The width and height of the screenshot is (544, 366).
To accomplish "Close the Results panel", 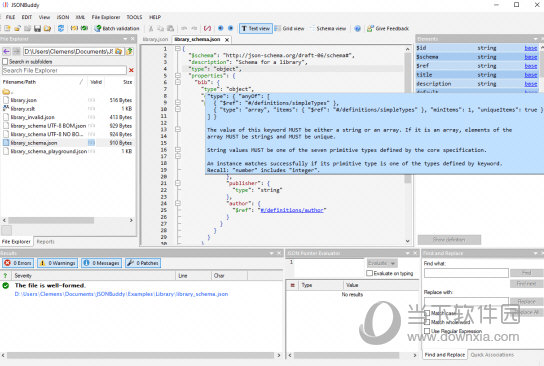I will click(x=279, y=253).
